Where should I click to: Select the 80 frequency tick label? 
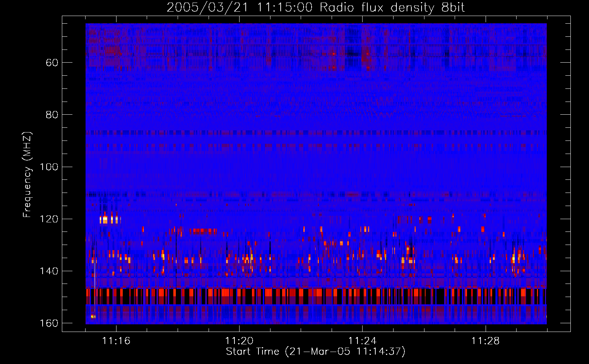coord(52,115)
